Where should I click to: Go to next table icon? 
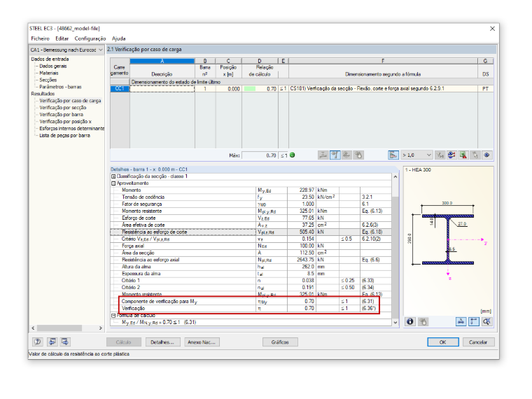pyautogui.click(x=65, y=342)
